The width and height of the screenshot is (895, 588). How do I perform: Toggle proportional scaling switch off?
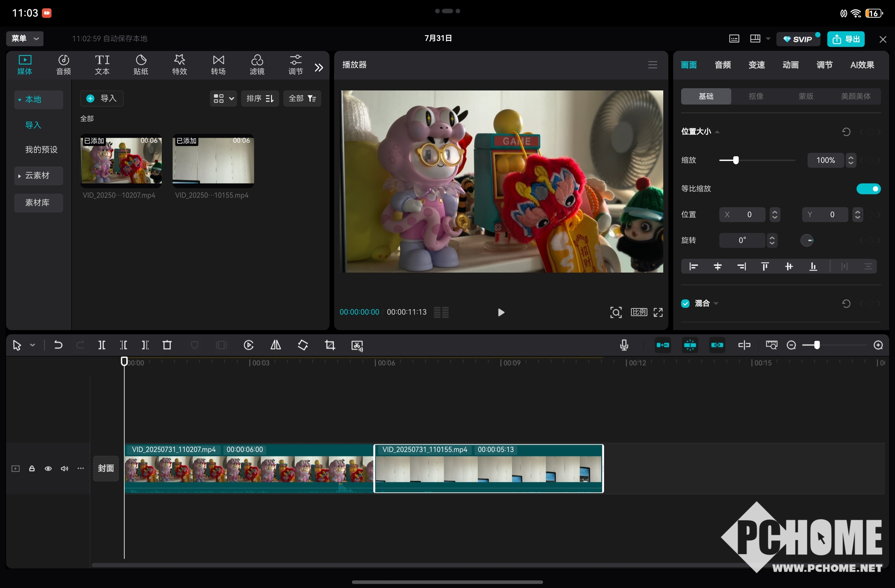(x=868, y=189)
